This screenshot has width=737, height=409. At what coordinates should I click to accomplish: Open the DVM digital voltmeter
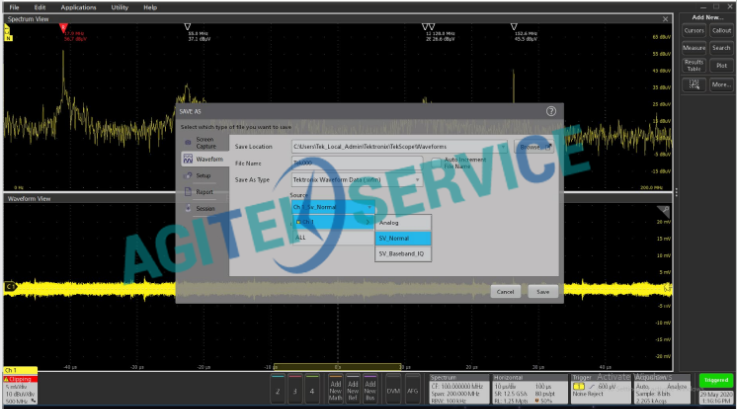pyautogui.click(x=391, y=390)
